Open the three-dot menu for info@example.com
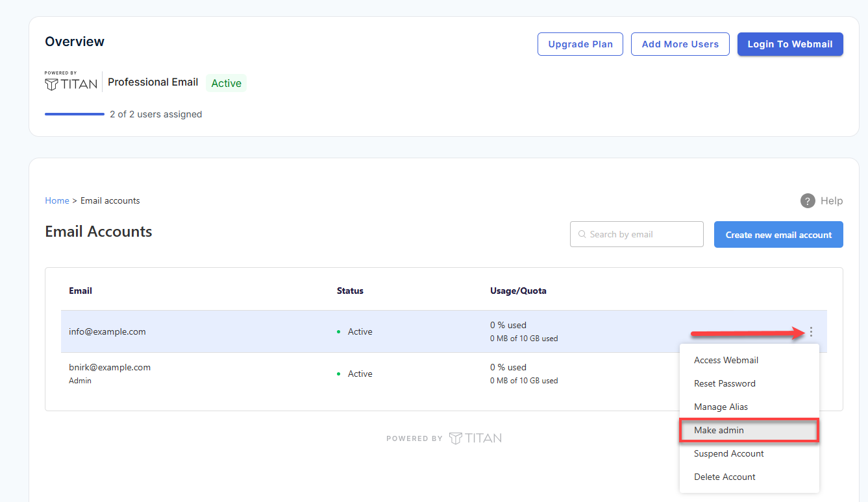Image resolution: width=868 pixels, height=502 pixels. tap(811, 332)
